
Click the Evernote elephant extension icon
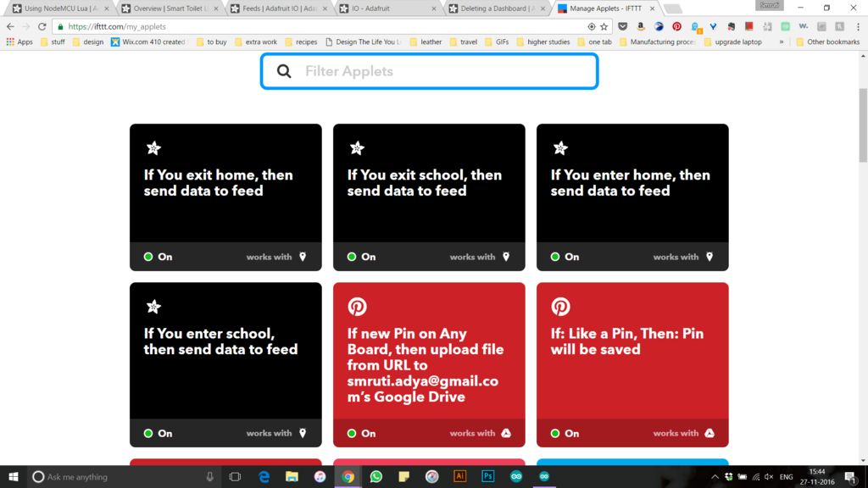tap(732, 26)
